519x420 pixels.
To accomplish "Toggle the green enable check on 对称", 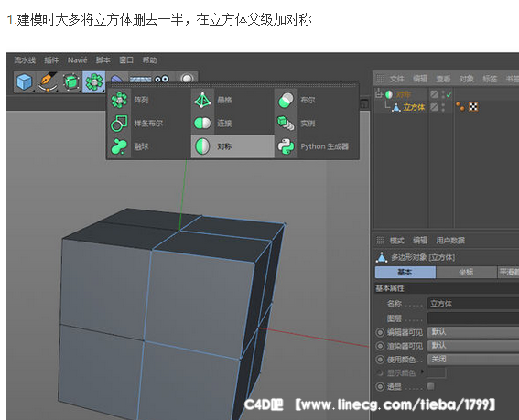I will pos(449,94).
